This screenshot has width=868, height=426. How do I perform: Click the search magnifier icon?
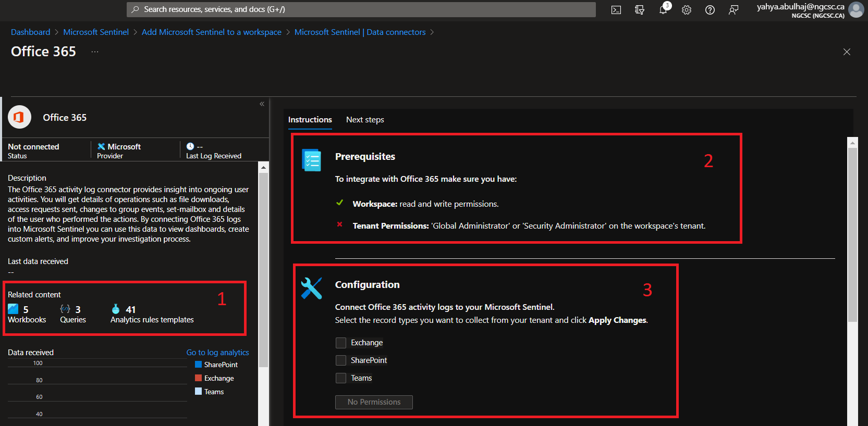tap(135, 9)
